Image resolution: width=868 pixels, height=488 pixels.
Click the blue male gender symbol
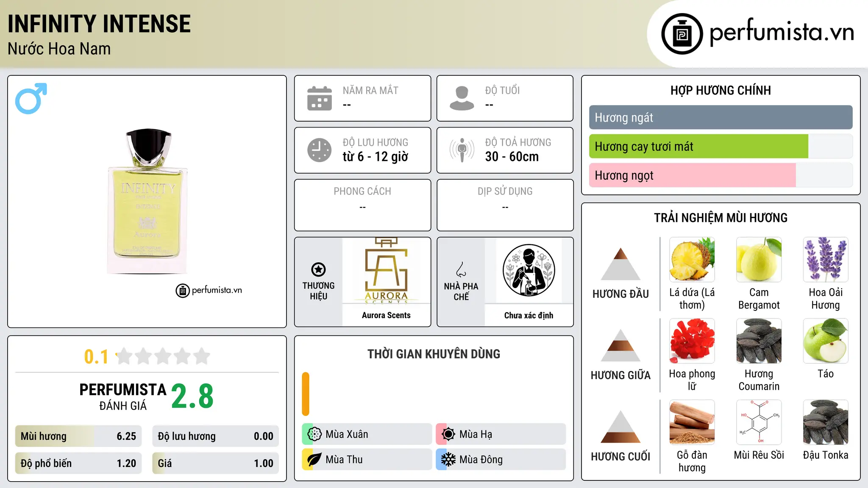tap(31, 98)
